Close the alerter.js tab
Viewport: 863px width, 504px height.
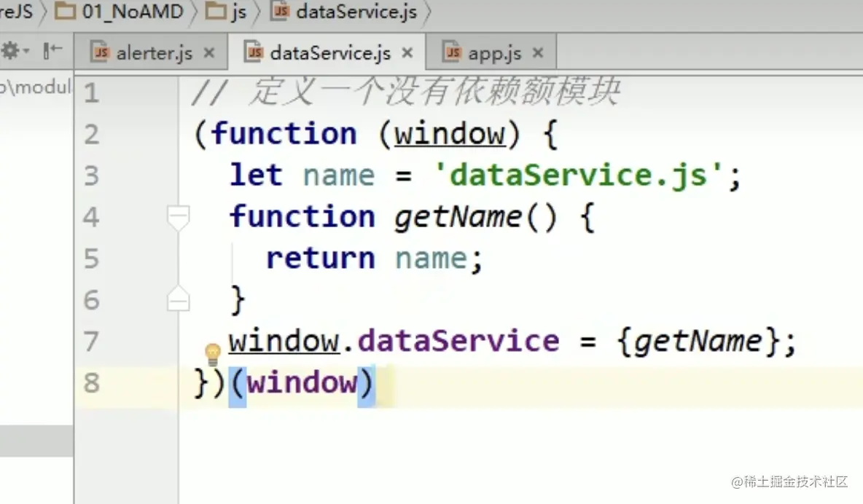click(x=208, y=53)
